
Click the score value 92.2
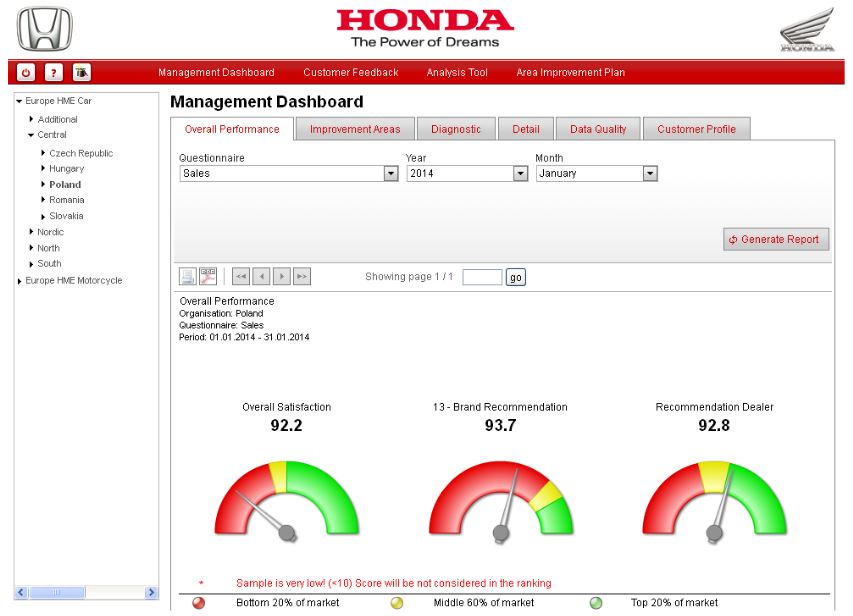286,425
